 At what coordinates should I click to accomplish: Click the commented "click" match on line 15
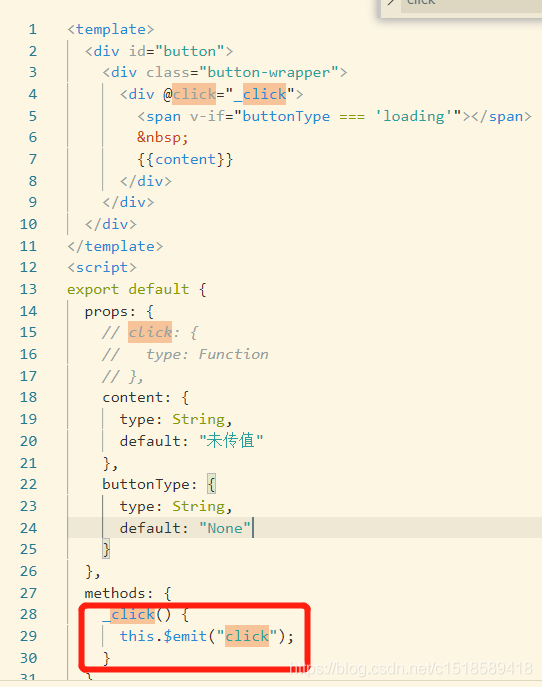150,333
